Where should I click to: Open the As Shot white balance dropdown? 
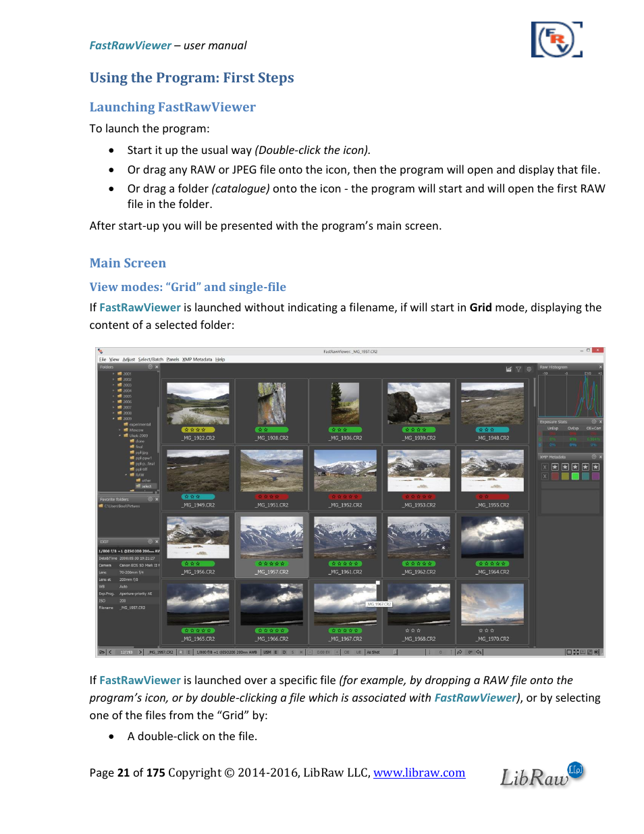[x=381, y=652]
